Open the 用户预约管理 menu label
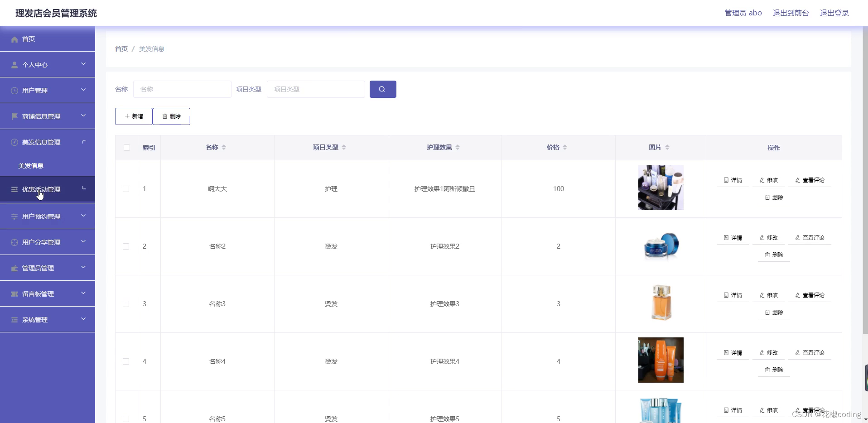 click(41, 216)
